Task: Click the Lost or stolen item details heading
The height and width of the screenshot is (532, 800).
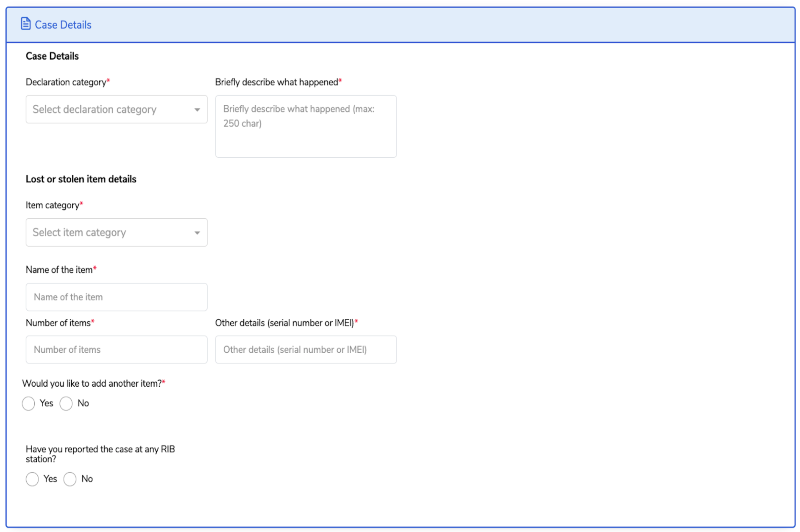Action: (x=81, y=179)
